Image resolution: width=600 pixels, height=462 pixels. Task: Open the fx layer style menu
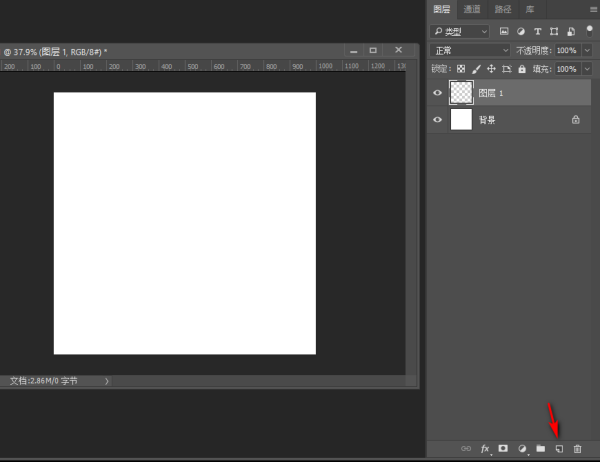(485, 449)
